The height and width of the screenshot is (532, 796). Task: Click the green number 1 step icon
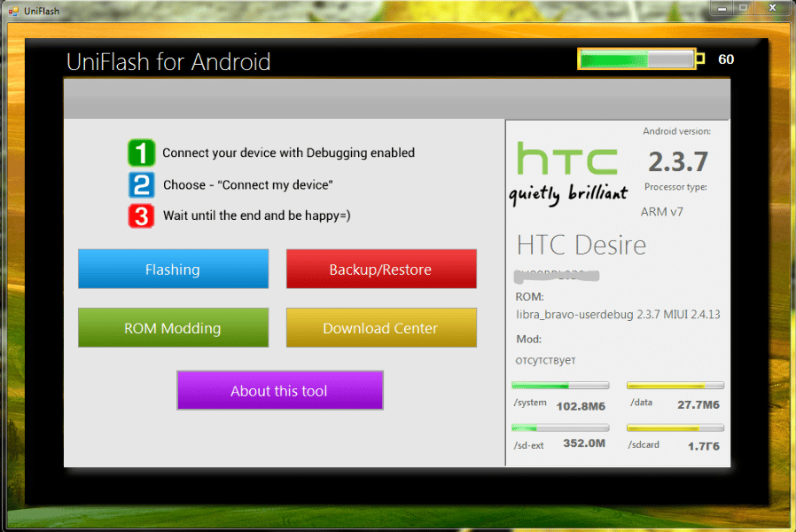(141, 153)
